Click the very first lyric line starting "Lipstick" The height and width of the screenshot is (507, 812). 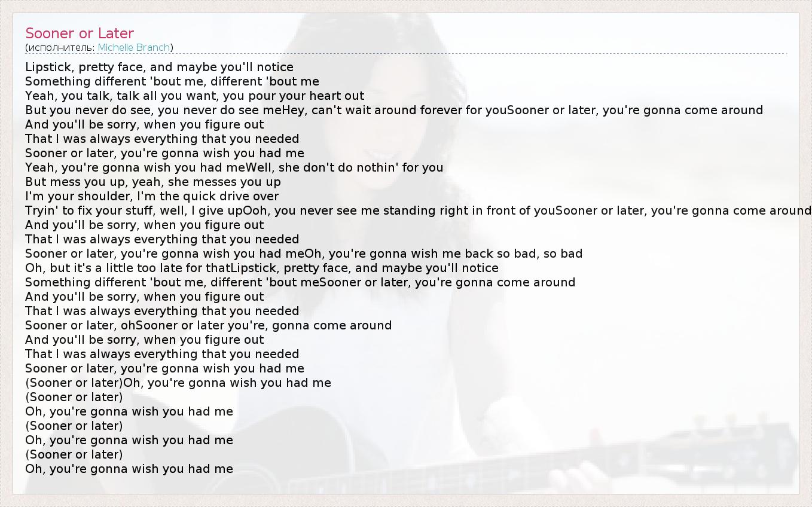tap(159, 67)
